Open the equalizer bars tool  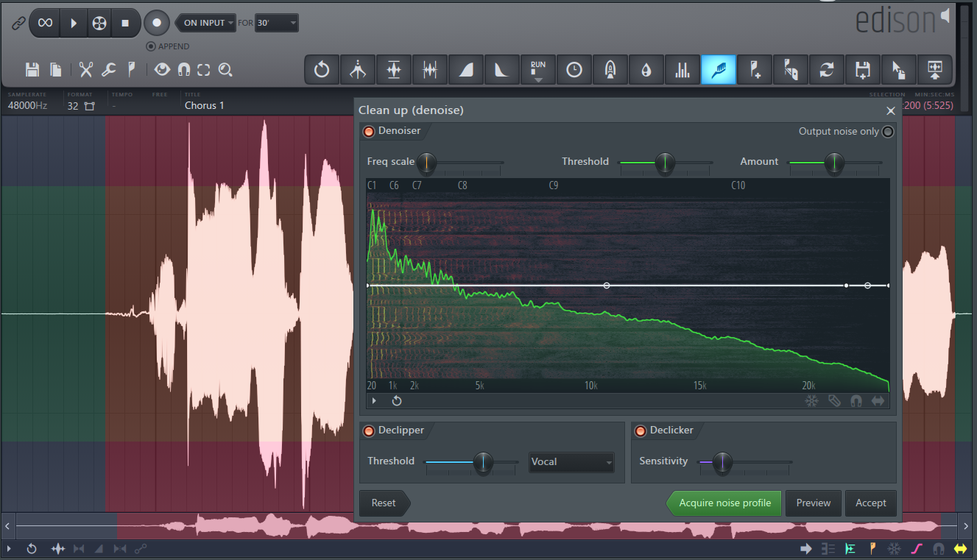682,70
